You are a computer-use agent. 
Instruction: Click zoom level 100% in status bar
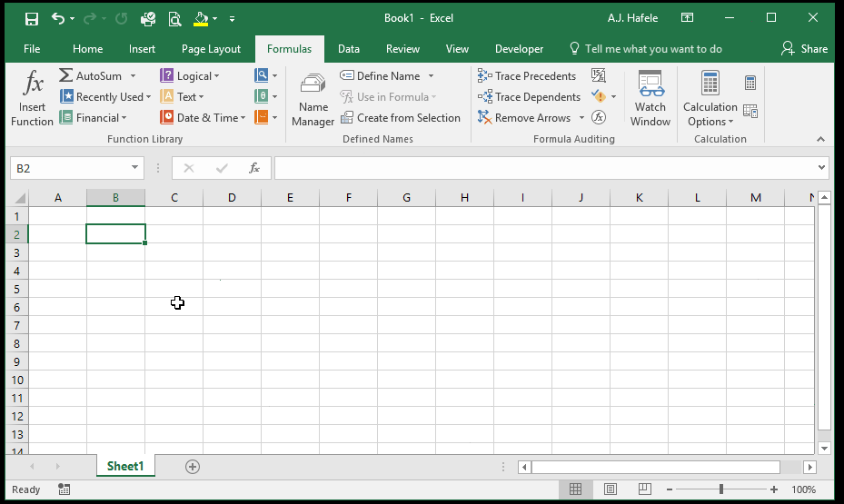[x=804, y=489]
